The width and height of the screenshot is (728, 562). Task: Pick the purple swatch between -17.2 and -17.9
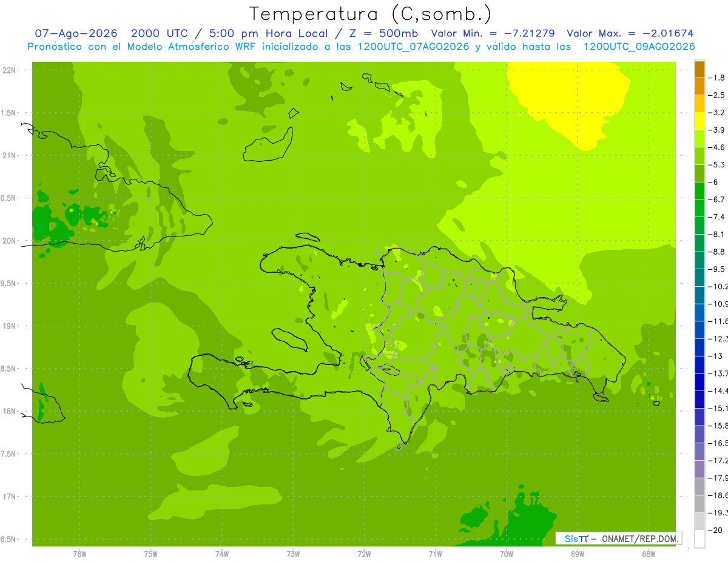click(x=699, y=469)
